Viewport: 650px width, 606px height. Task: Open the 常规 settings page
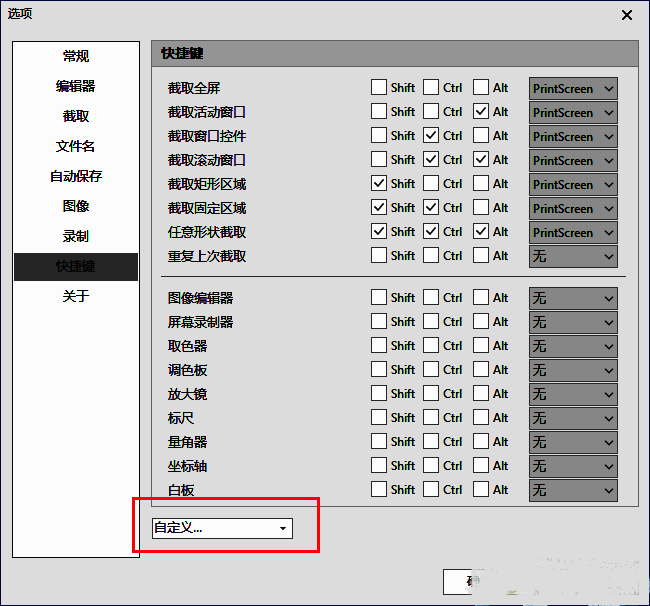[76, 56]
